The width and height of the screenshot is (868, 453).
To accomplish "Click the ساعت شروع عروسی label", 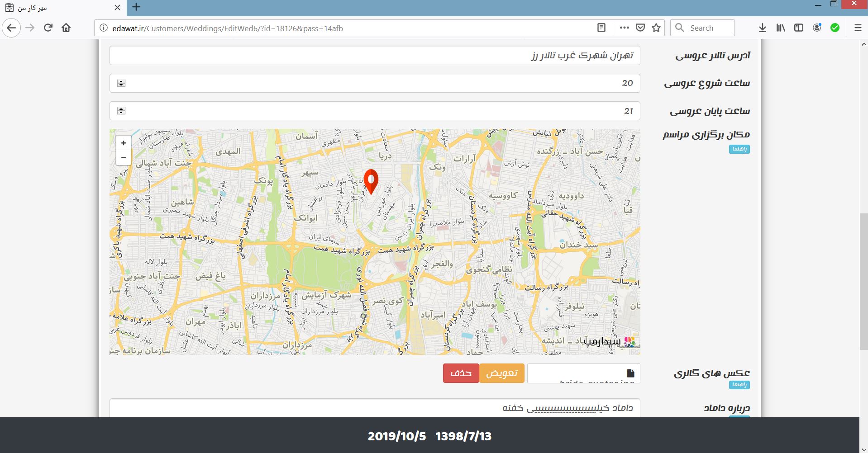I will 707,83.
